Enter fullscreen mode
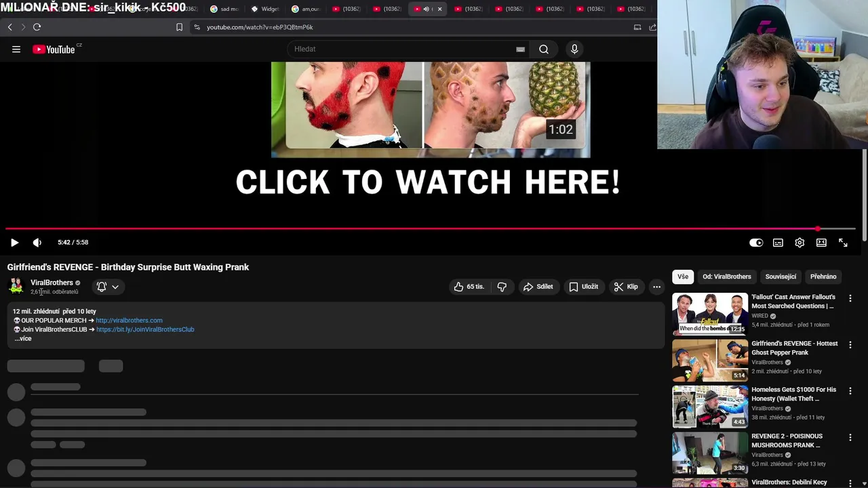 [843, 243]
